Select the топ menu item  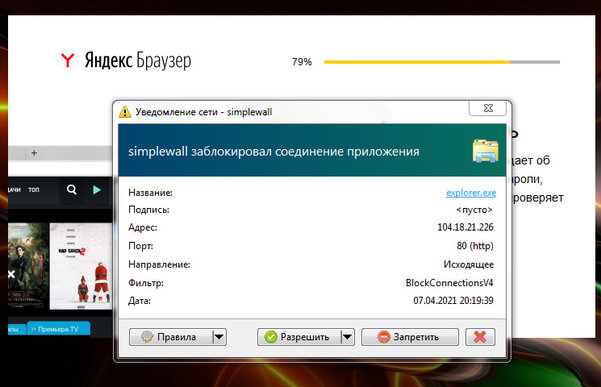[34, 190]
